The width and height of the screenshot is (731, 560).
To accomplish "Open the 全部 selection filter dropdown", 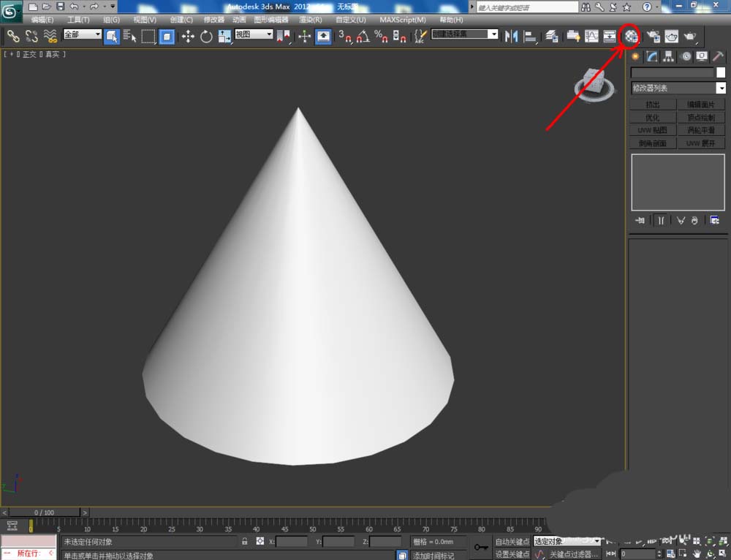I will pyautogui.click(x=82, y=34).
